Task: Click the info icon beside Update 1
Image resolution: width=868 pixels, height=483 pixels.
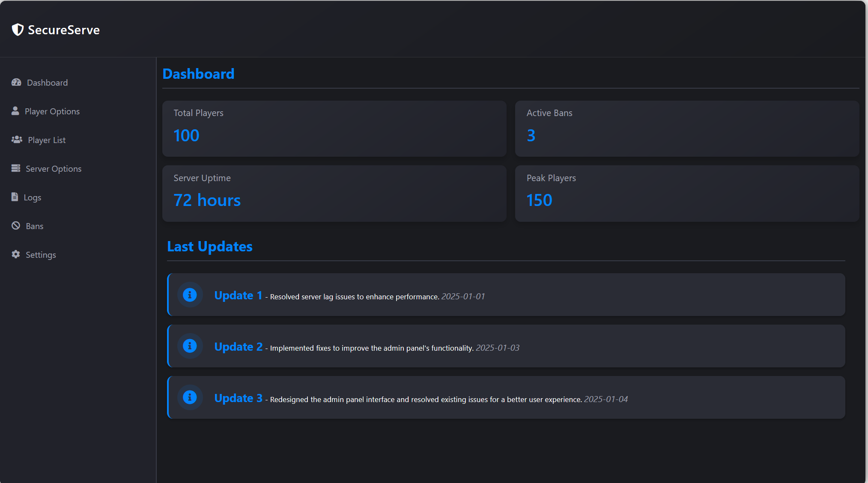Action: pyautogui.click(x=190, y=295)
